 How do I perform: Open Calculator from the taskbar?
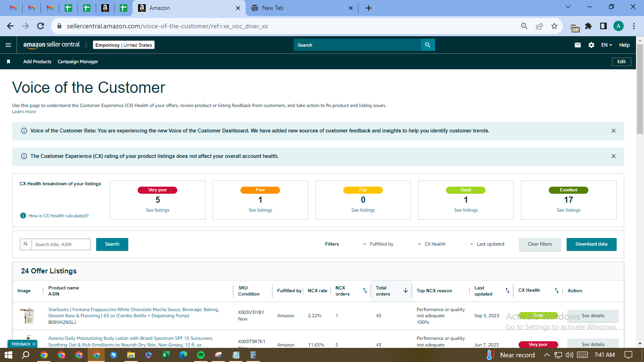pyautogui.click(x=253, y=355)
